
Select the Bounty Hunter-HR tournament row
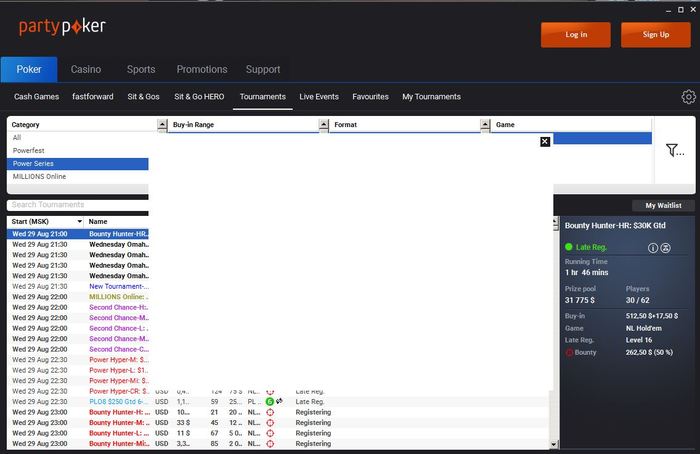[78, 234]
